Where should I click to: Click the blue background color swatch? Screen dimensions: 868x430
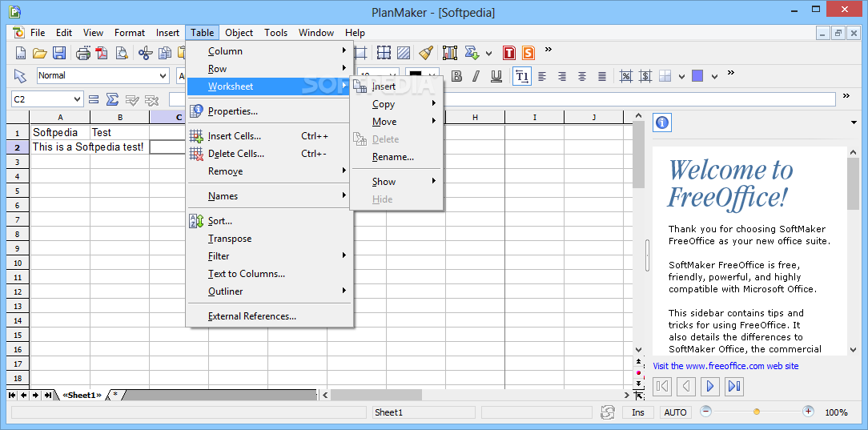pyautogui.click(x=697, y=76)
